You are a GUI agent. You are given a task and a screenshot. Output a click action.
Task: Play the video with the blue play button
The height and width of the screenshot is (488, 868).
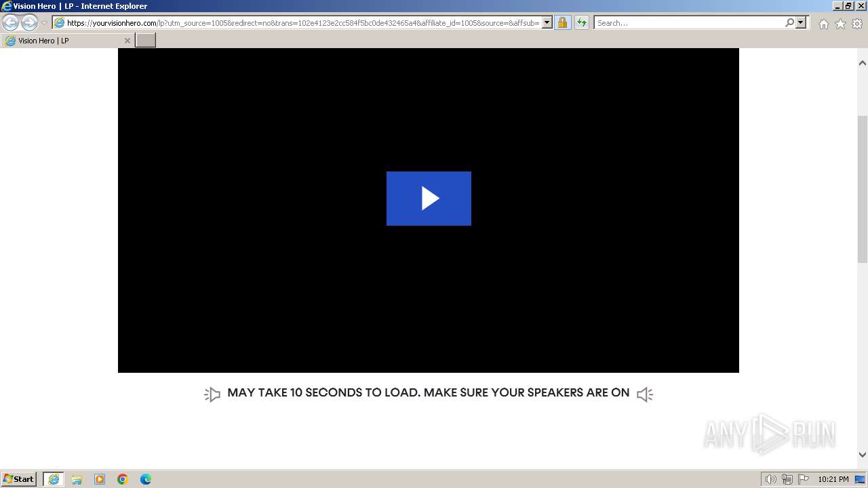tap(429, 198)
